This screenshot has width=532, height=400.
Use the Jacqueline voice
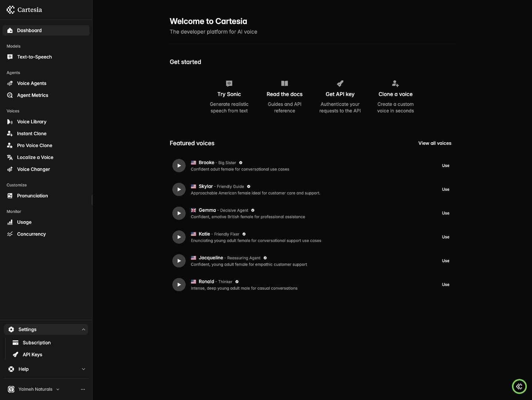click(445, 261)
